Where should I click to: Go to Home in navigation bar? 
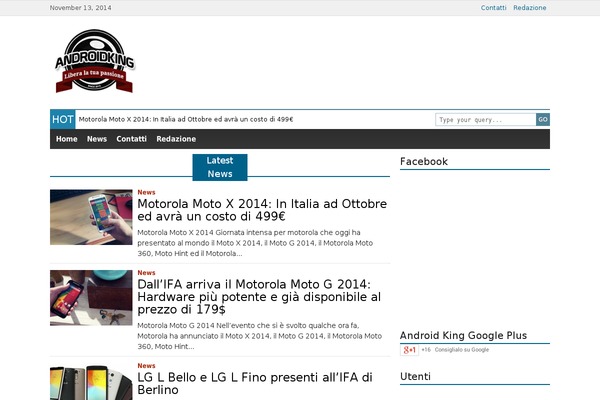67,139
